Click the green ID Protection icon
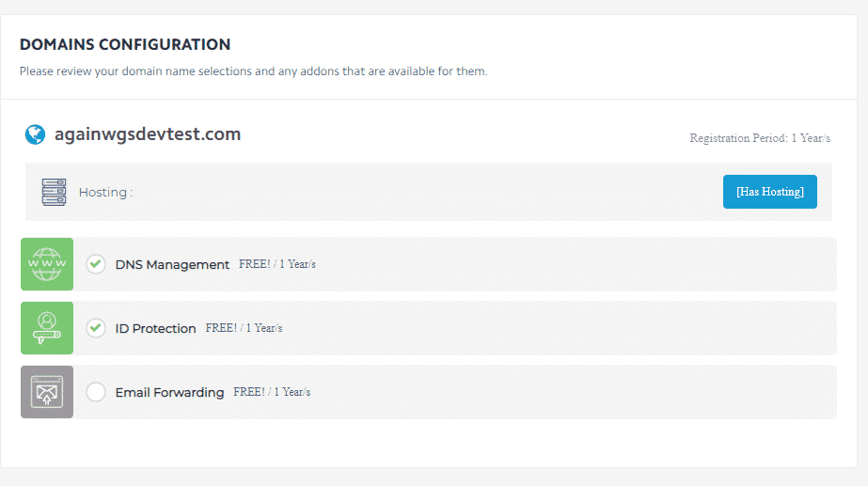Screen dimensions: 868x486 [47, 328]
